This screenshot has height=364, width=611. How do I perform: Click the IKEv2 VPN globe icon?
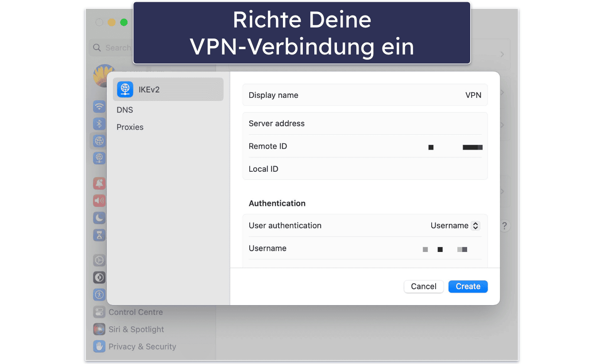tap(125, 89)
